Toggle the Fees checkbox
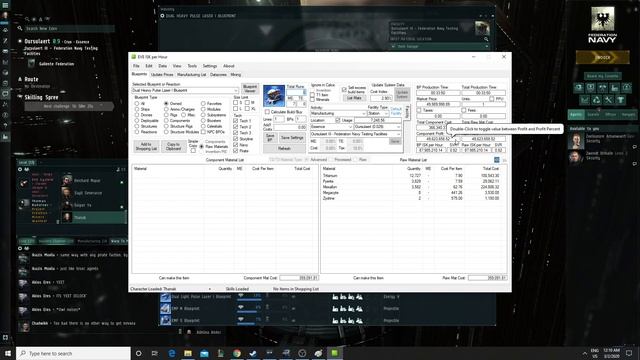 click(x=464, y=110)
